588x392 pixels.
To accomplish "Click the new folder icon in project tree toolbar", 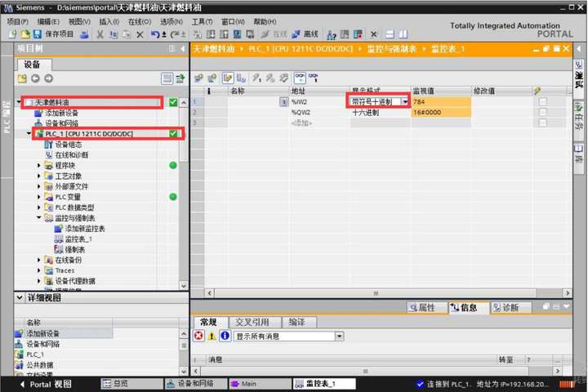I will point(22,78).
